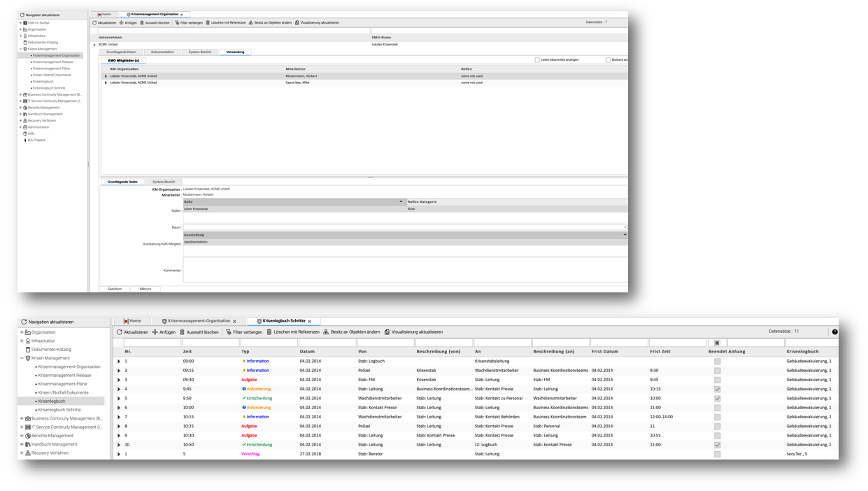Open Krisenlogbuch in bottom window tree
Screen dimensions: 868x491
52,401
